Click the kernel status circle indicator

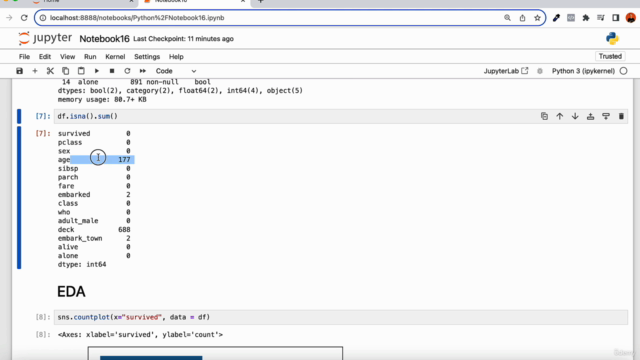(x=623, y=71)
